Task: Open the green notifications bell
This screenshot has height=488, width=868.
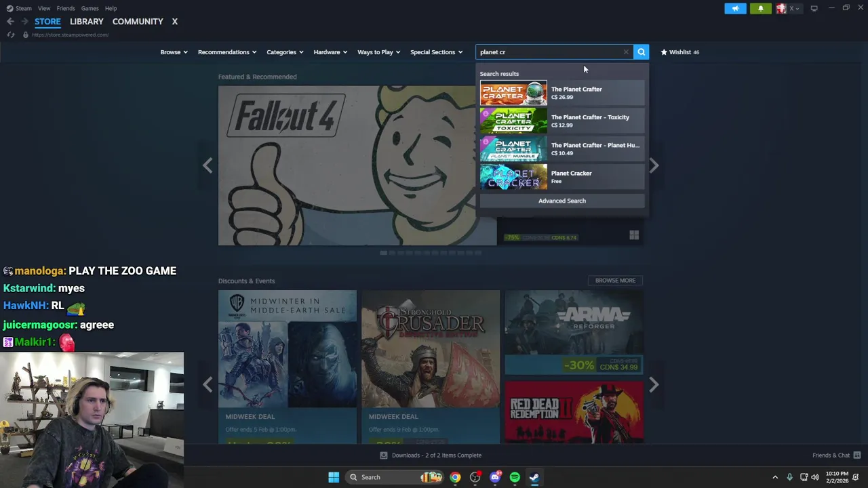Action: click(x=760, y=8)
